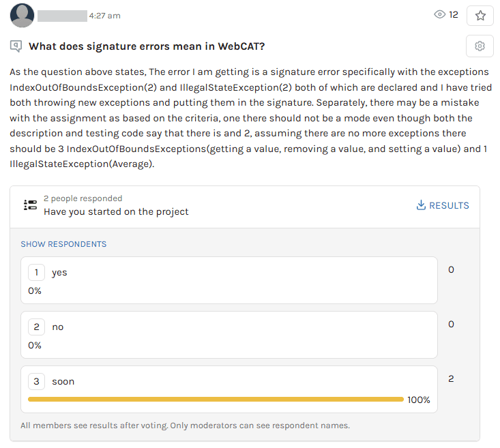Viewport: 500px width, 448px height.
Task: Click the '2 people responded' count
Action: 83,198
